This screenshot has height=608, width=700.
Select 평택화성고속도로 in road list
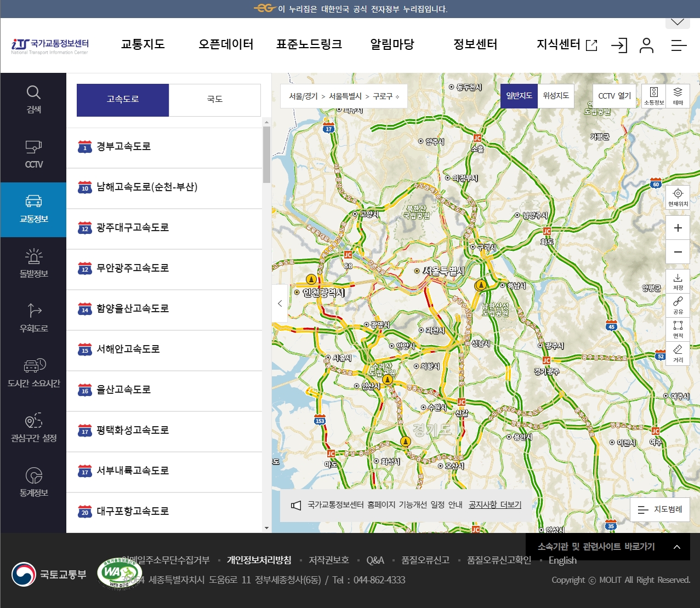164,432
